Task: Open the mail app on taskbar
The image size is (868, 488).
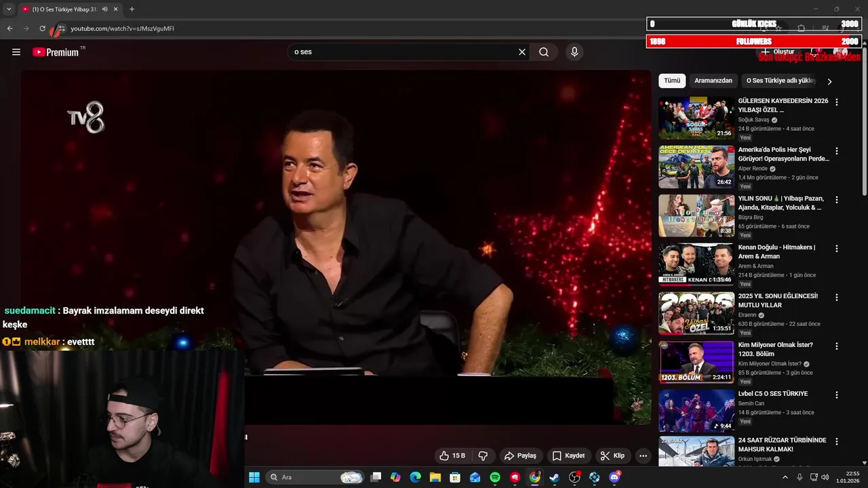Action: (475, 477)
